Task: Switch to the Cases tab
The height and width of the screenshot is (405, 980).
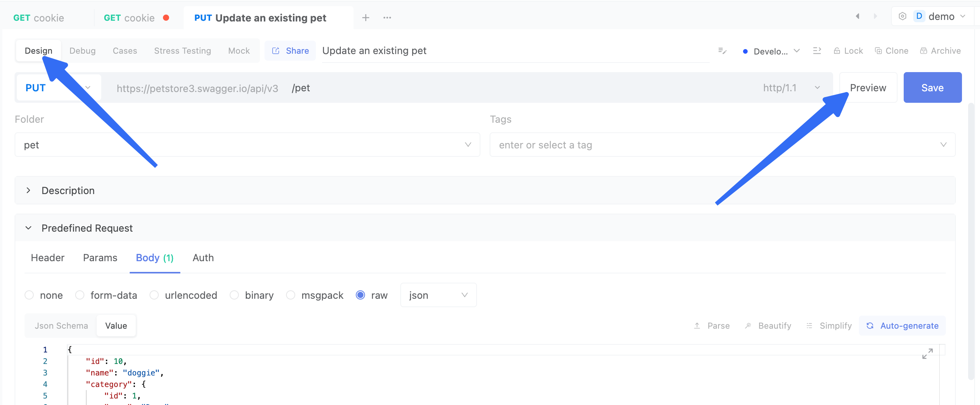Action: [125, 51]
